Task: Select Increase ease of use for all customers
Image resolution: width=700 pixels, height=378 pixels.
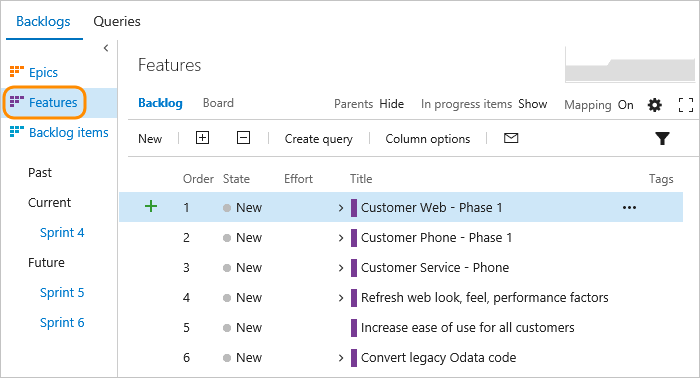Action: click(x=467, y=328)
